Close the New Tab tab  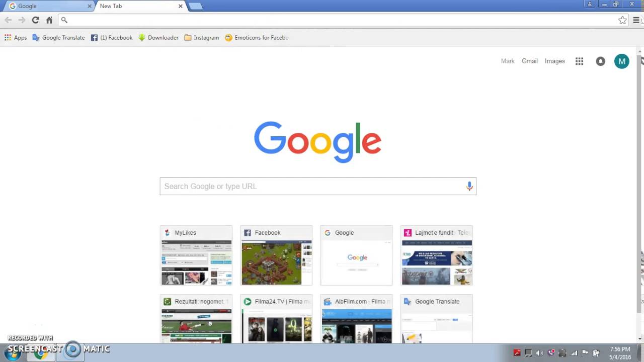[x=180, y=6]
